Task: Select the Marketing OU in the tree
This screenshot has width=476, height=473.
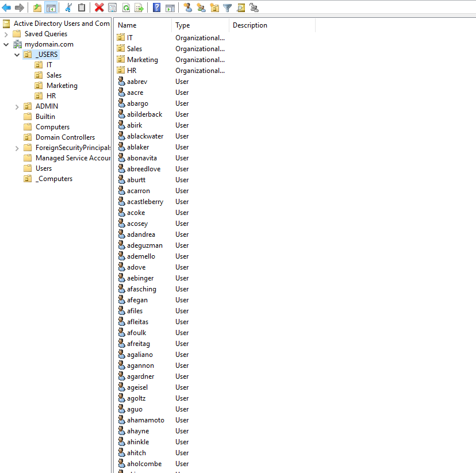Action: click(62, 86)
